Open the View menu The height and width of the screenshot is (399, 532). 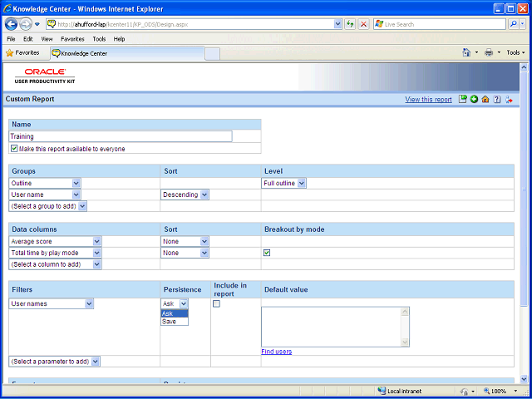[47, 39]
